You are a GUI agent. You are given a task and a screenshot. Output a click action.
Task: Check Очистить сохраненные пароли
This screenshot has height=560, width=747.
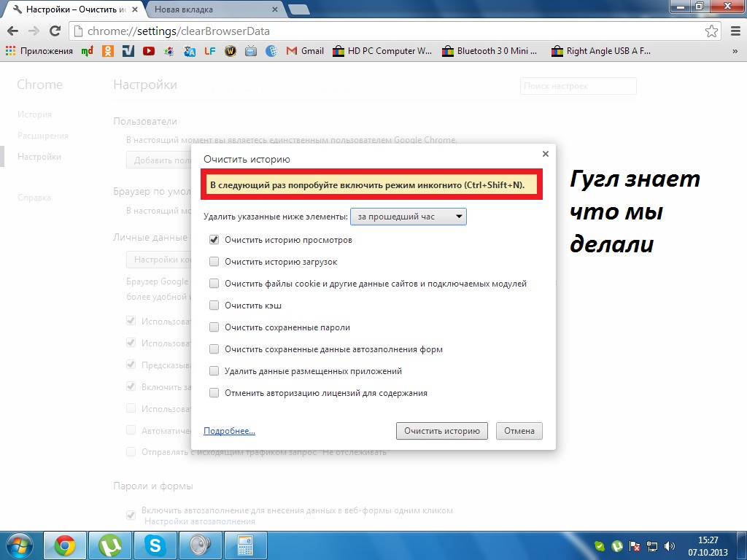point(214,327)
